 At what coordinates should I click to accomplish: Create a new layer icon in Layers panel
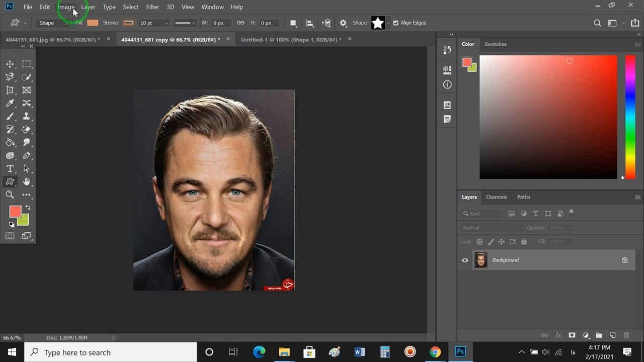click(612, 335)
